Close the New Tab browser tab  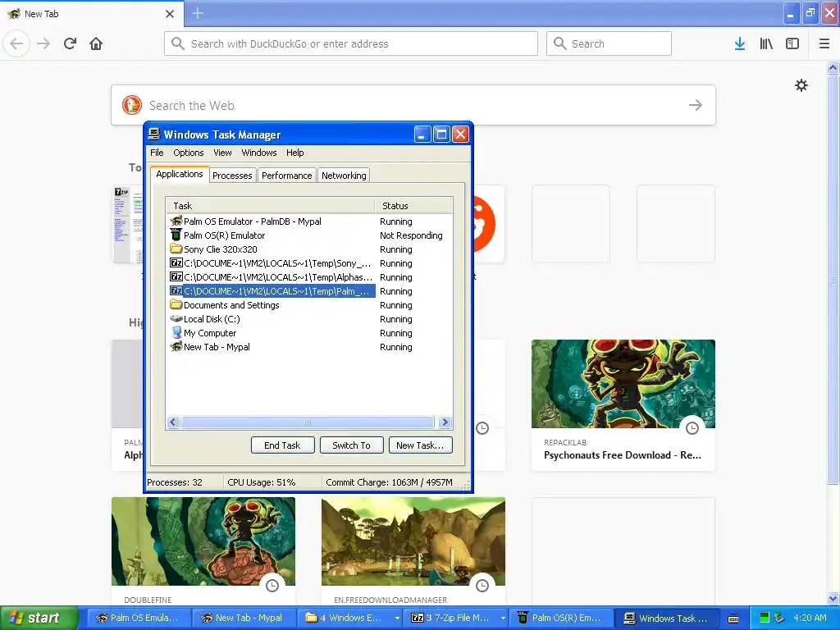click(x=170, y=14)
